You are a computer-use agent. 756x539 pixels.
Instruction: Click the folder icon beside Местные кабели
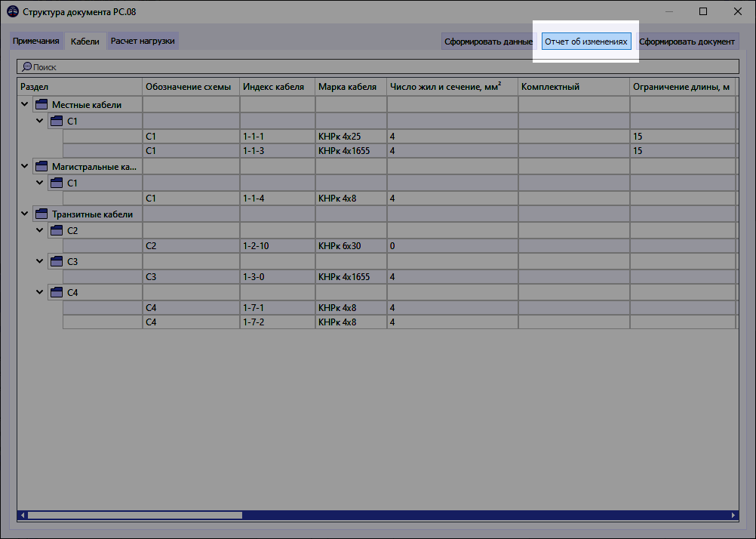[x=41, y=104]
